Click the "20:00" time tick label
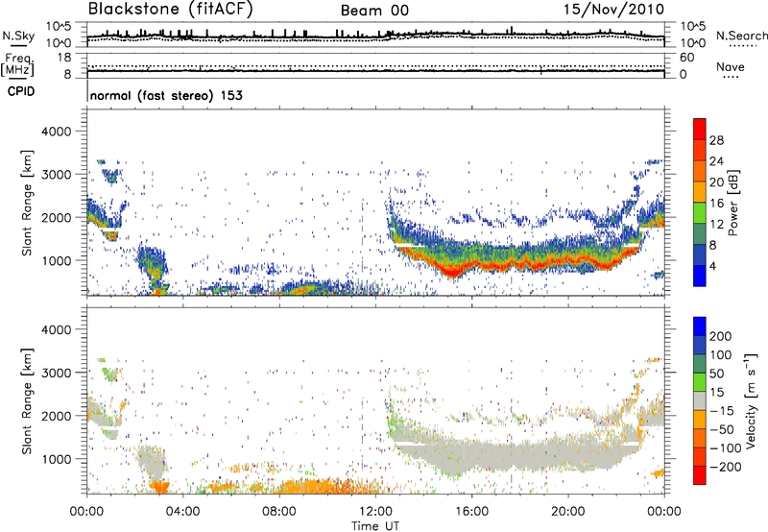 (567, 512)
